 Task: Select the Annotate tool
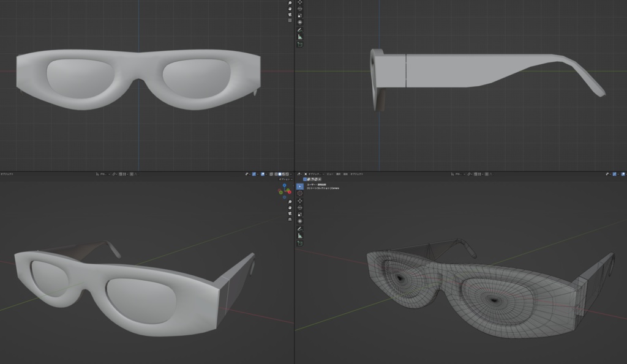pos(299,229)
